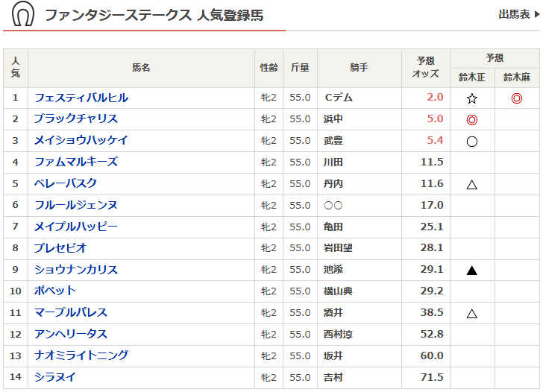
Task: Click the horseshoe icon beside the race title
Action: 23,15
